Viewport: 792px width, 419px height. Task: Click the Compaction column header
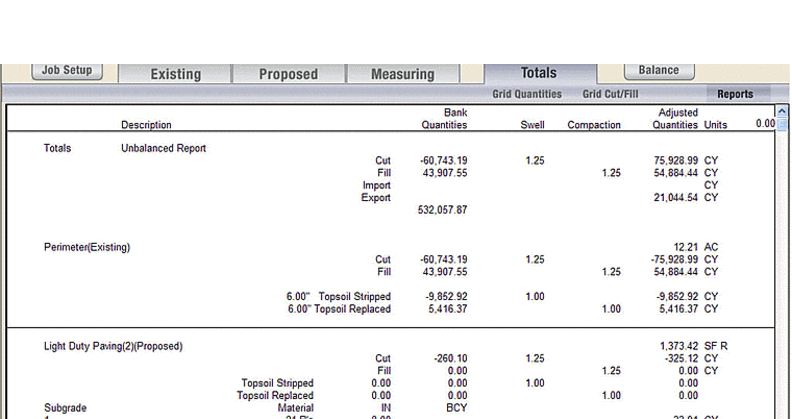click(594, 125)
